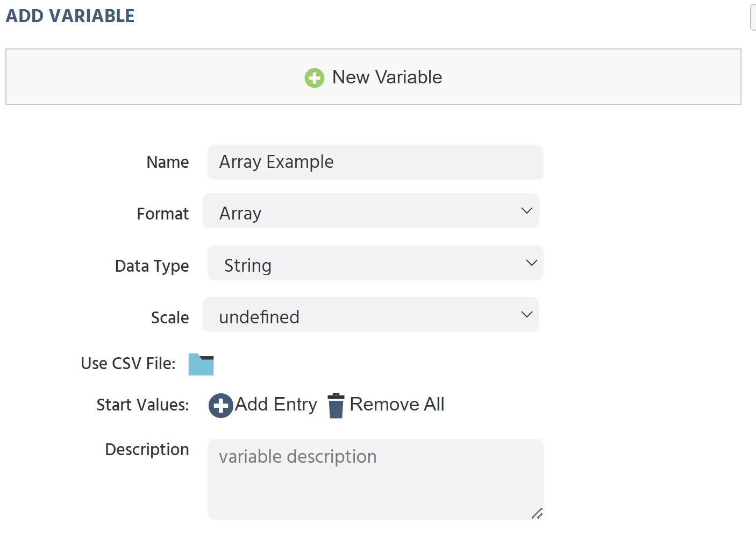Click the New Variable button
The width and height of the screenshot is (756, 552).
(373, 77)
